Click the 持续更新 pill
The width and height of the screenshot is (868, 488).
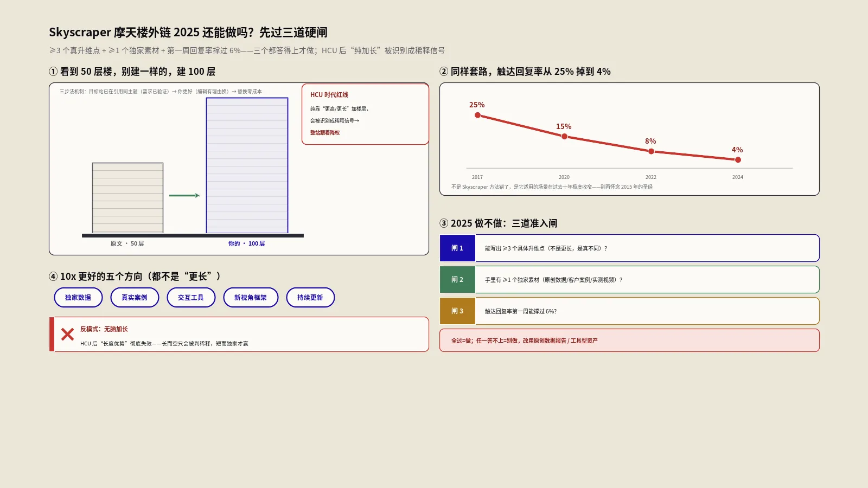[310, 297]
